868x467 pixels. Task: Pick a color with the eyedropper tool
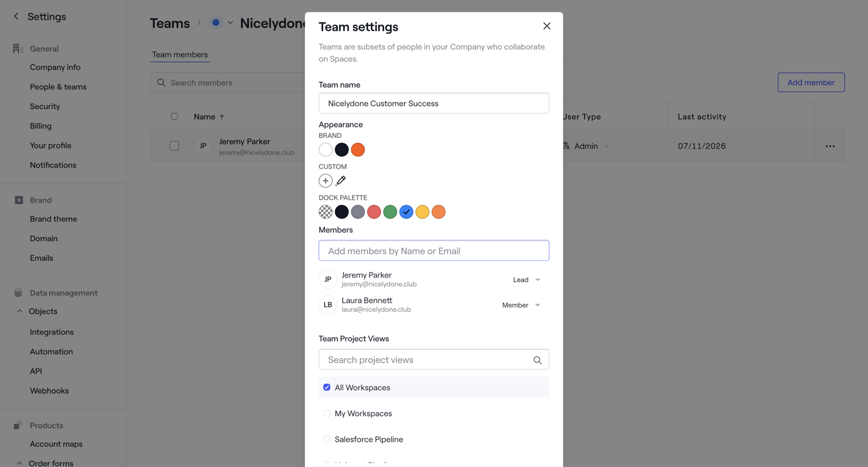point(341,181)
